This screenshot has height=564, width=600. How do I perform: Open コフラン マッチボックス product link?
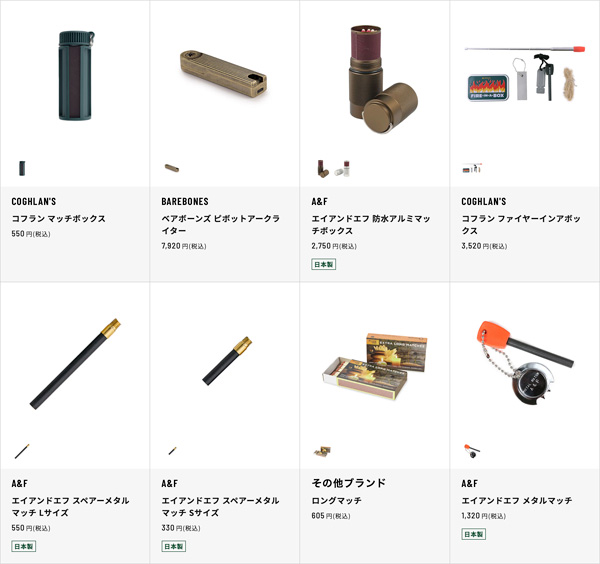point(59,218)
